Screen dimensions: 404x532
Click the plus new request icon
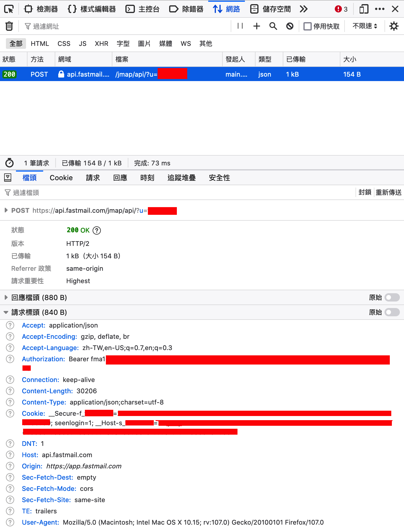pyautogui.click(x=257, y=26)
